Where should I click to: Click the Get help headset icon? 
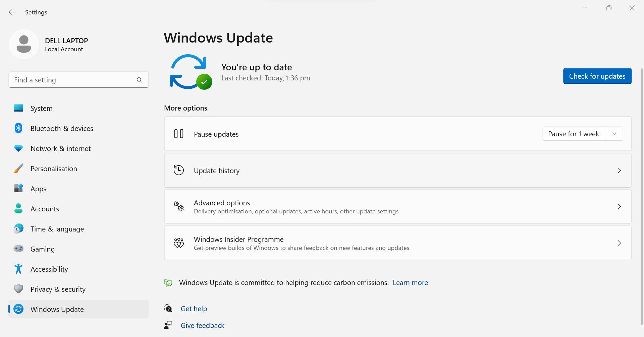(x=168, y=308)
